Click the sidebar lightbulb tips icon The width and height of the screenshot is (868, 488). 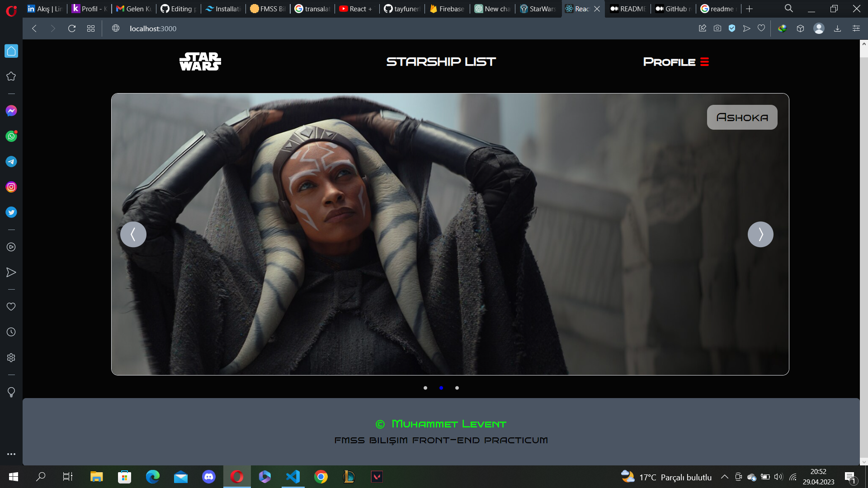11,392
